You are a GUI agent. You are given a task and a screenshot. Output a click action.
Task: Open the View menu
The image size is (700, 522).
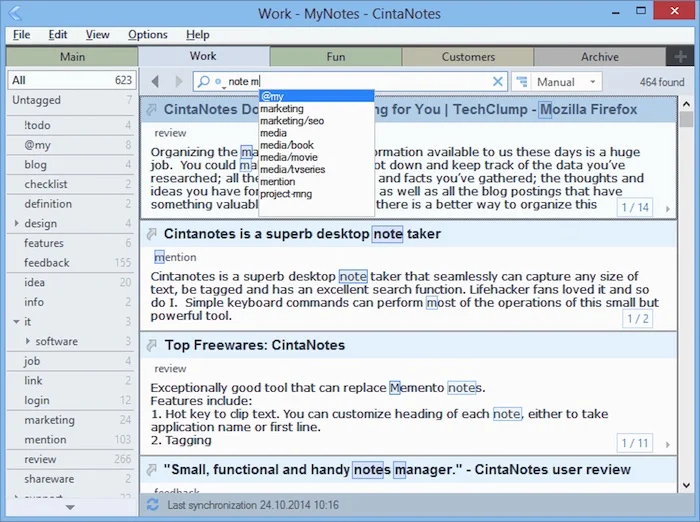97,34
